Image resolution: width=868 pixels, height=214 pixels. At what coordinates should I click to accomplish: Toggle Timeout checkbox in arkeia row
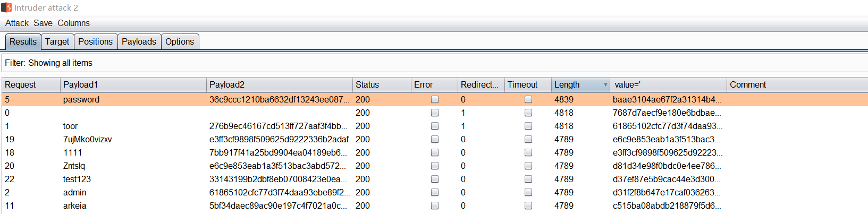[x=528, y=206]
